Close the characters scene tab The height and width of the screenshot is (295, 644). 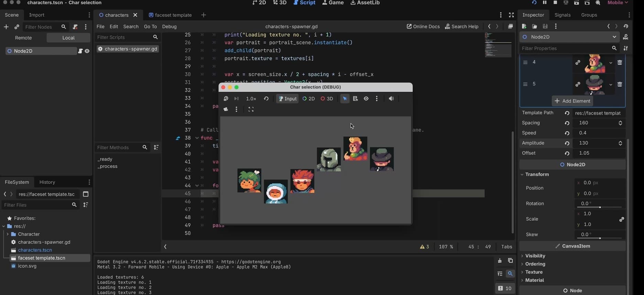click(x=135, y=15)
